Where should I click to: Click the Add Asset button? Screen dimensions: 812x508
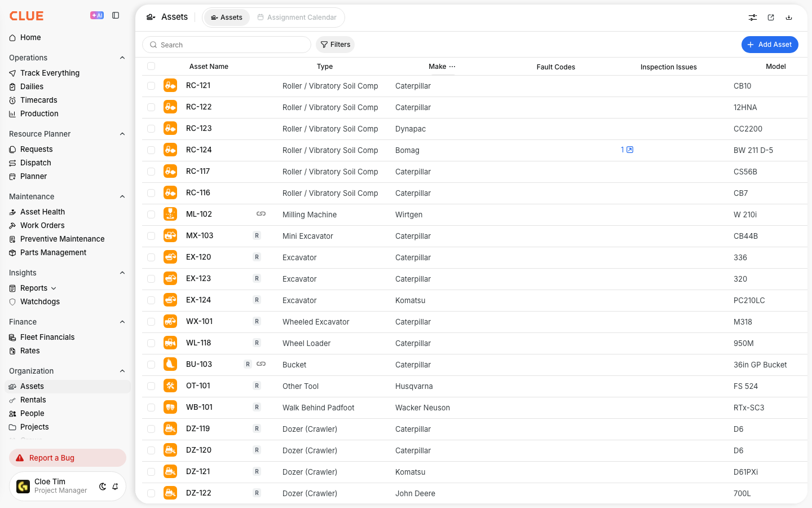coord(770,45)
